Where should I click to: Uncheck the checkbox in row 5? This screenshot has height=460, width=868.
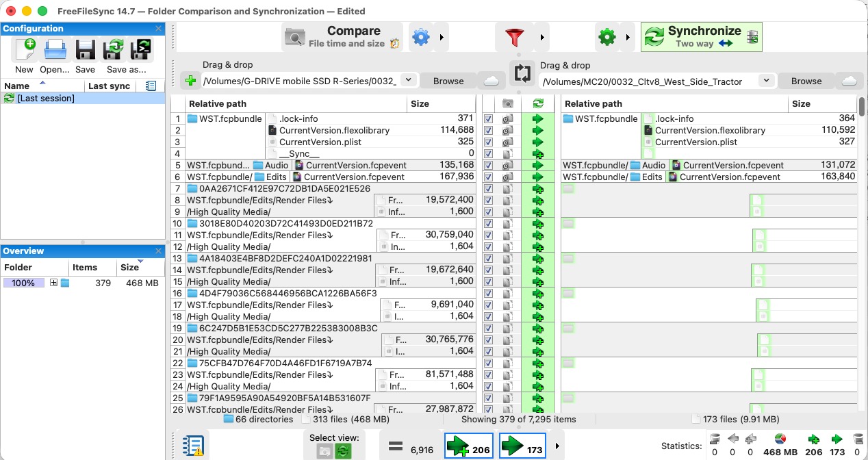[x=488, y=165]
